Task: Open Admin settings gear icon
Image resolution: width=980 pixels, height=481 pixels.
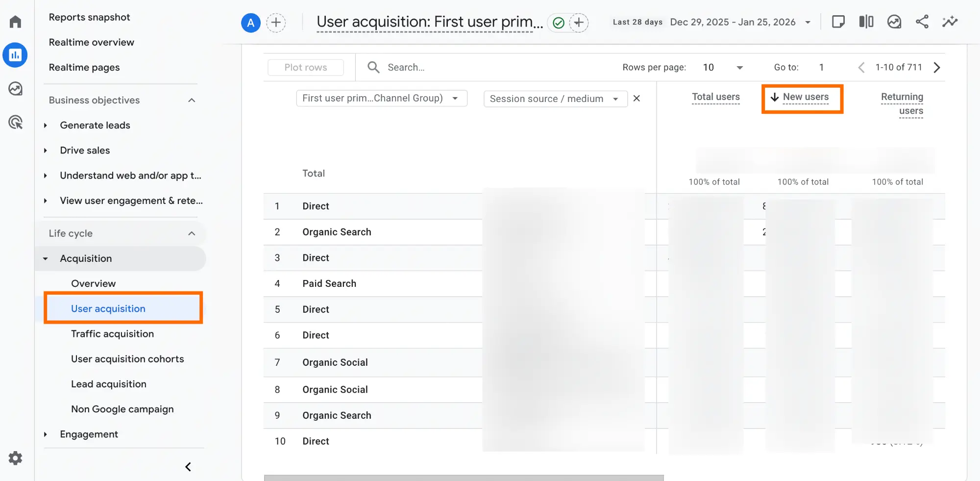Action: 15,458
